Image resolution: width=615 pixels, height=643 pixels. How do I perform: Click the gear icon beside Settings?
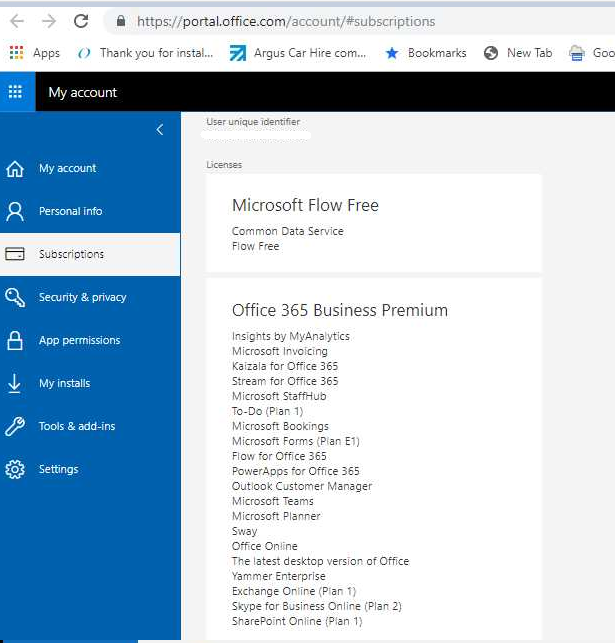pos(15,470)
